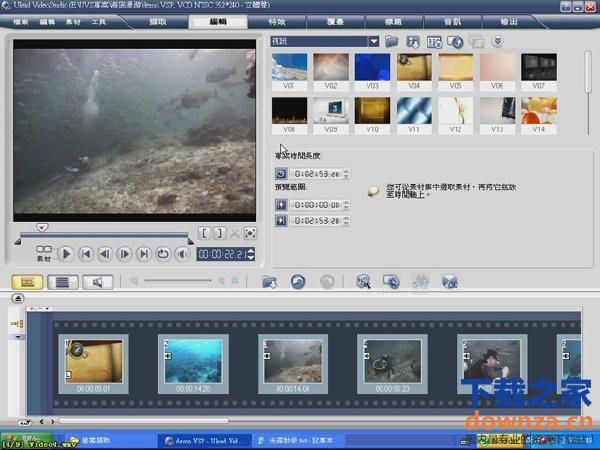Screen dimensions: 600x450
Task: Open the library folder dropdown (視訊)
Action: [x=374, y=42]
